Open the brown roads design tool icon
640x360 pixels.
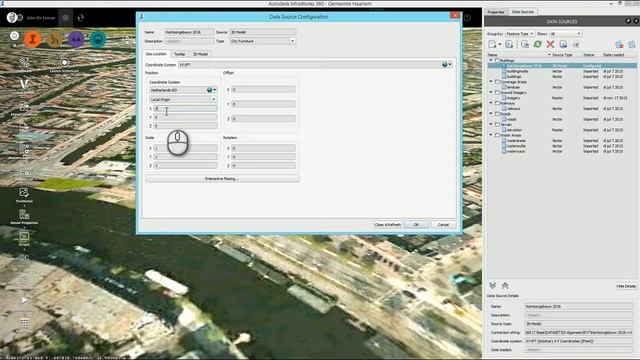tap(54, 39)
